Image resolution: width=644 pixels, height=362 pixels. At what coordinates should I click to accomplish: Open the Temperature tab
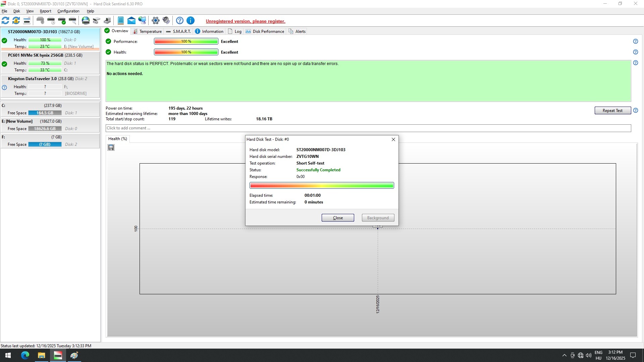click(148, 32)
